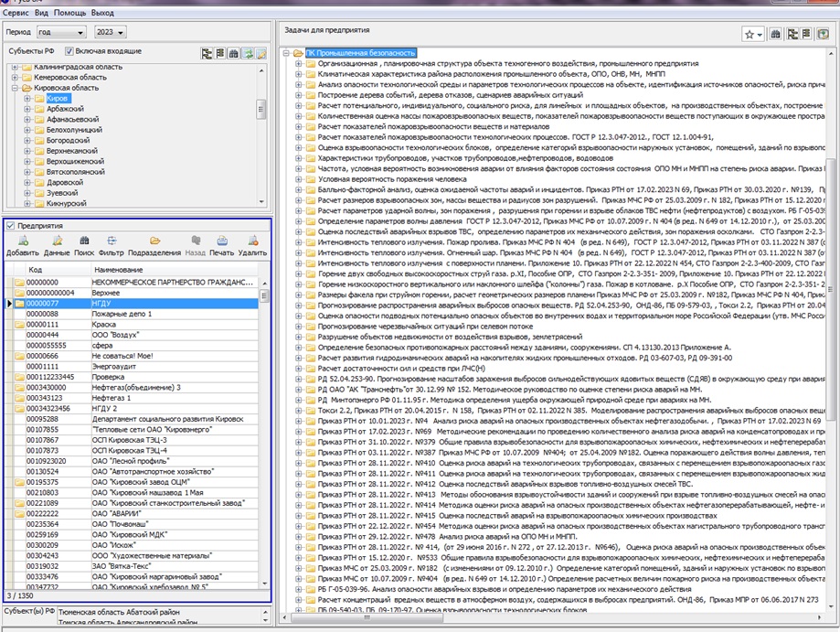This screenshot has height=632, width=840.
Task: Click the Печать (Print) icon
Action: click(x=221, y=241)
